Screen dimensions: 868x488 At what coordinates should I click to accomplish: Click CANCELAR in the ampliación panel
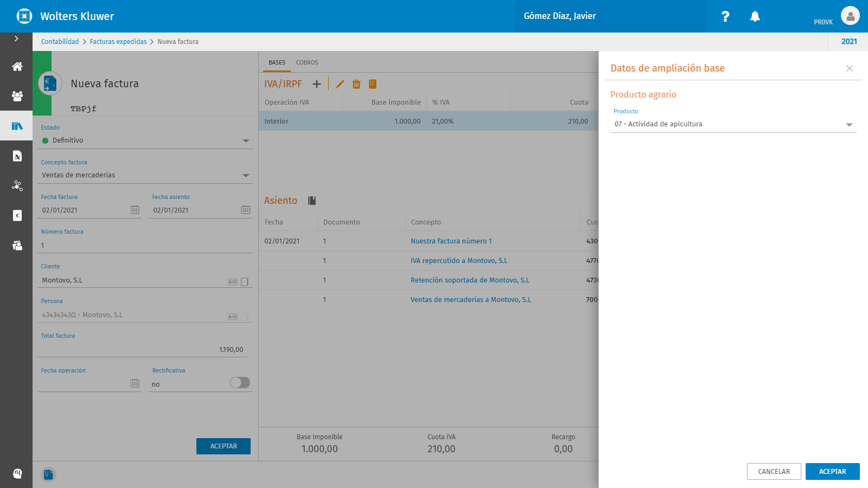point(774,472)
